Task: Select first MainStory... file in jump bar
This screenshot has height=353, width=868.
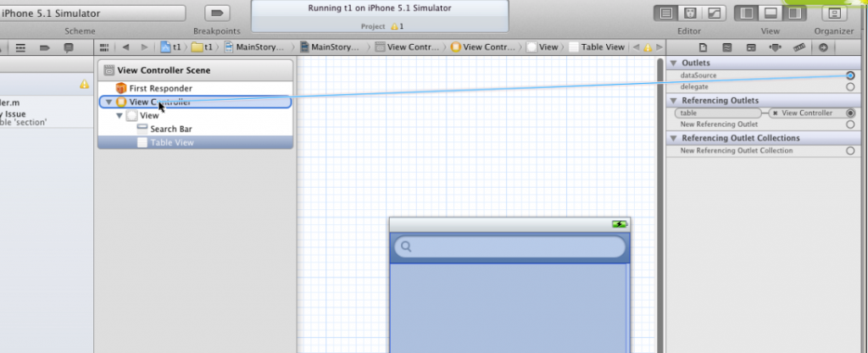Action: pyautogui.click(x=254, y=47)
